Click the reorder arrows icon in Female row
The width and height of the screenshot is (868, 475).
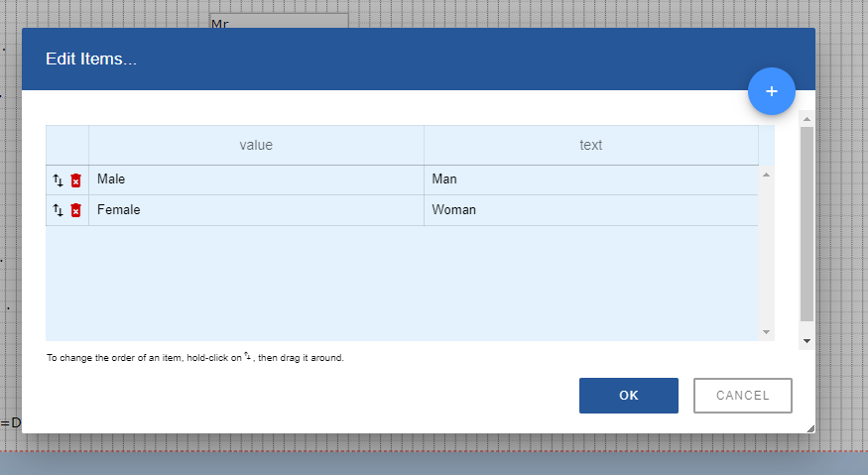click(x=58, y=210)
